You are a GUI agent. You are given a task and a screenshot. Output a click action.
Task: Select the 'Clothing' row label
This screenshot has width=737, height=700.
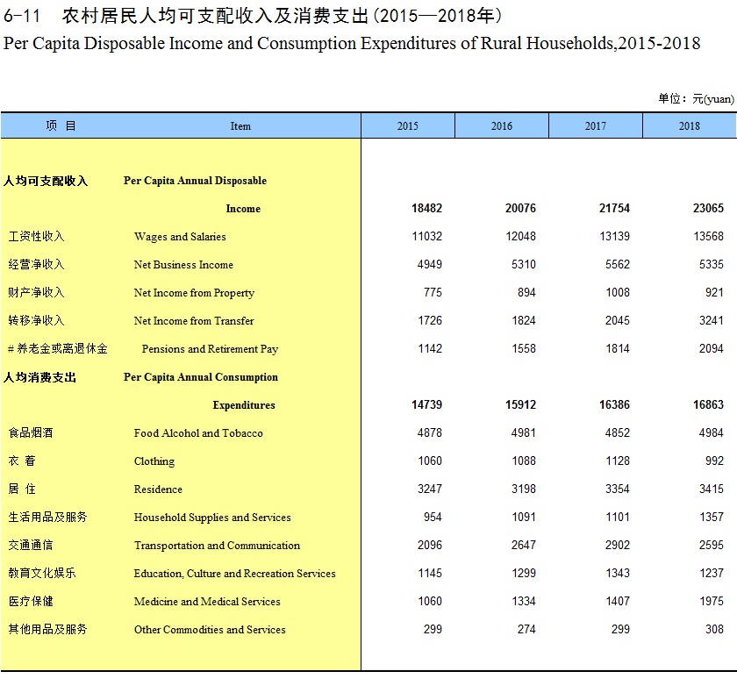point(154,461)
